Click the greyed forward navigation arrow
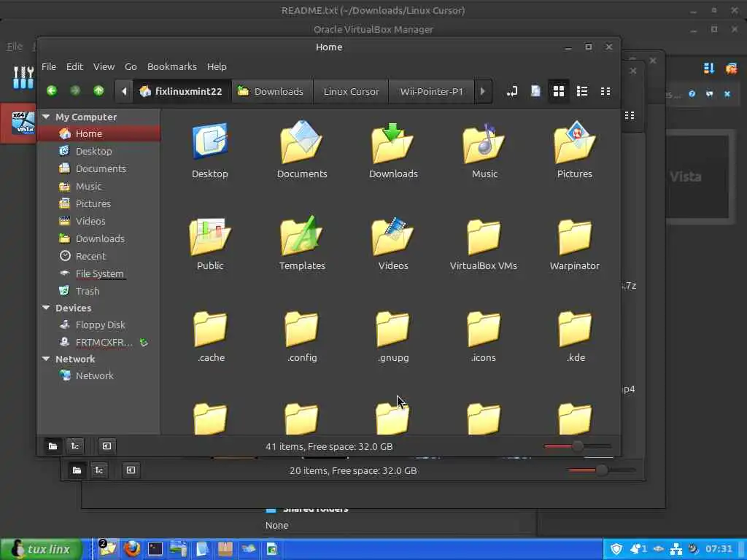 (x=75, y=90)
